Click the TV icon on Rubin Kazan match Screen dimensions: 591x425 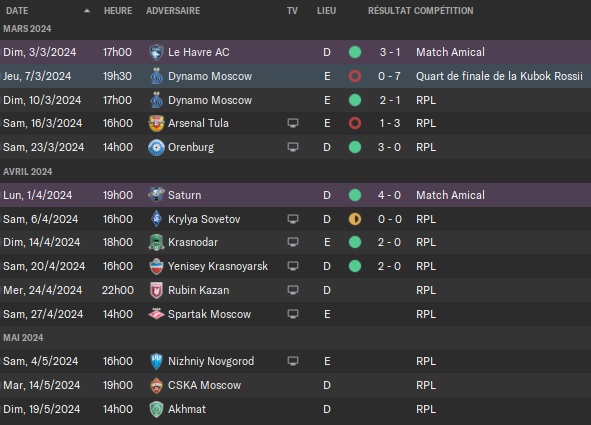[293, 290]
